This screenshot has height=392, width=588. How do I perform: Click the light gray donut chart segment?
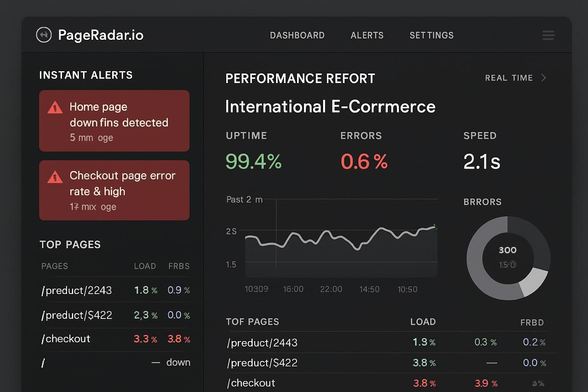[x=534, y=282]
